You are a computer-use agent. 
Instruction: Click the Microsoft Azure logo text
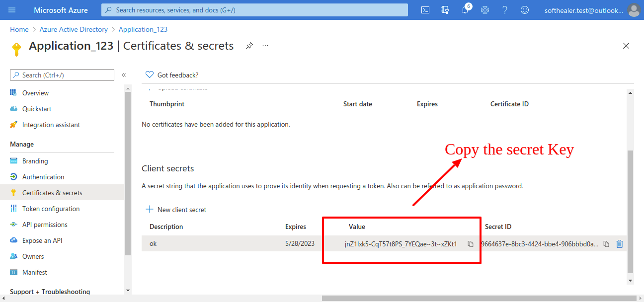pos(61,10)
